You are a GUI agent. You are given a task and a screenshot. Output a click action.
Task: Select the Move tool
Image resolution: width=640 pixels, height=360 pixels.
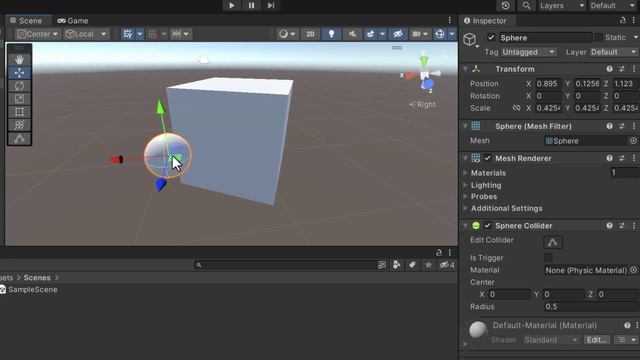coord(19,73)
